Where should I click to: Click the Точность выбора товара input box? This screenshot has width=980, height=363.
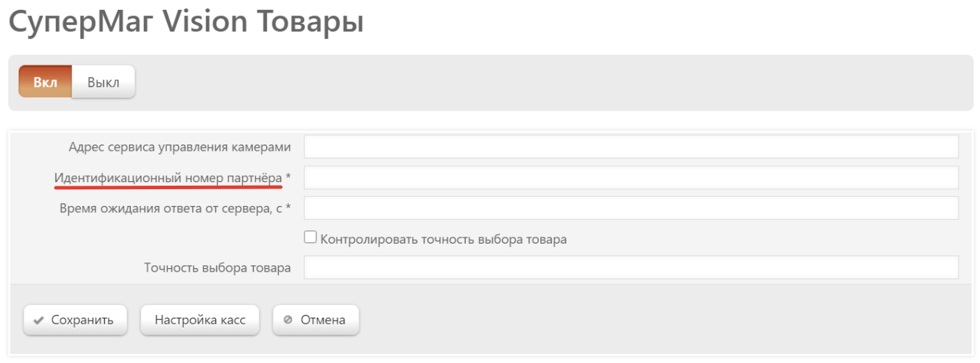(x=631, y=267)
